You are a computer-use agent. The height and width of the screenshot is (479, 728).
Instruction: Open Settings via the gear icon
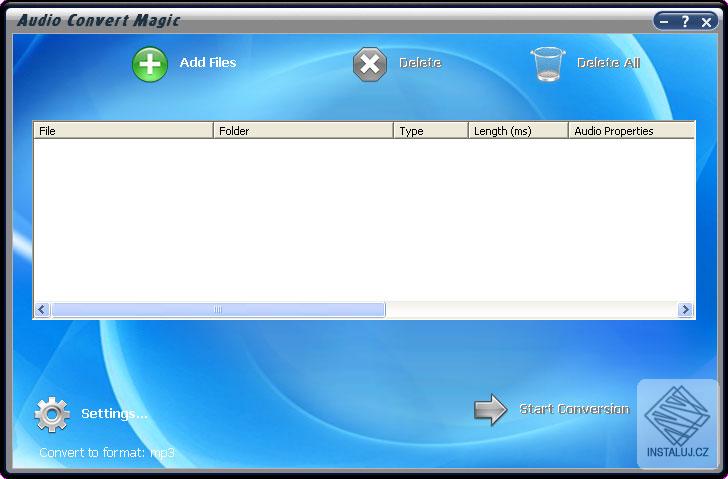pos(52,414)
